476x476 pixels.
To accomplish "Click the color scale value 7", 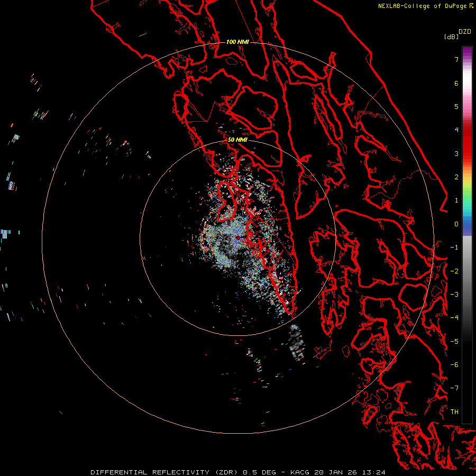I will click(456, 59).
